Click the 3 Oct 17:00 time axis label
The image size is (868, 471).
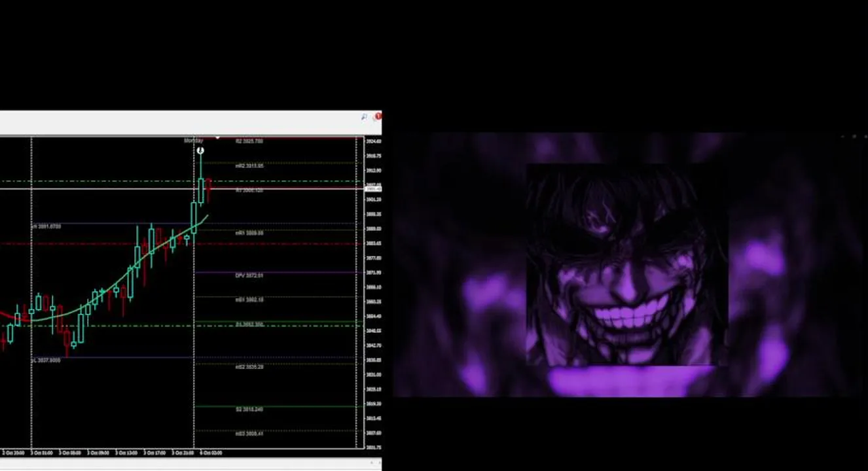(x=155, y=453)
